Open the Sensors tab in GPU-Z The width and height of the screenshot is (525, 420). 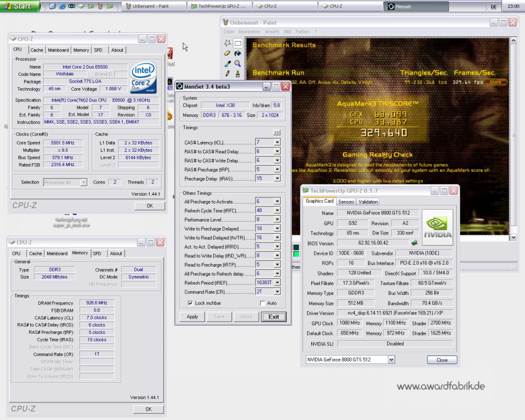346,202
